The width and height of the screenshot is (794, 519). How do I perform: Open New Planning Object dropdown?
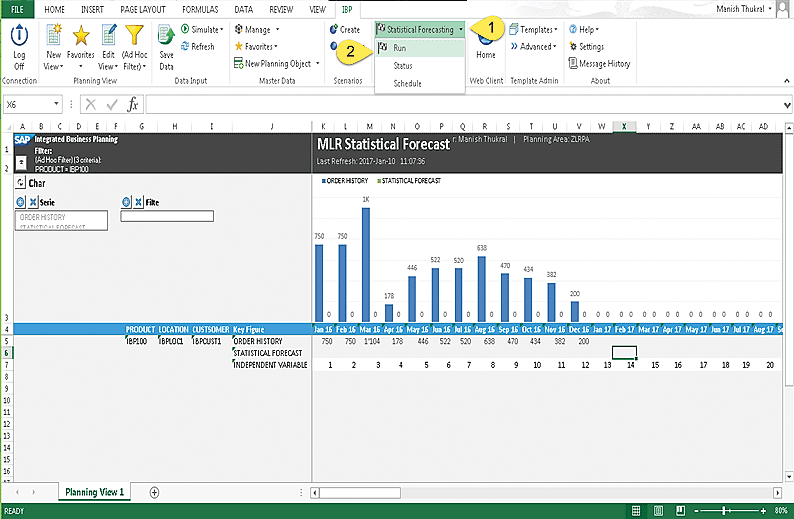276,63
